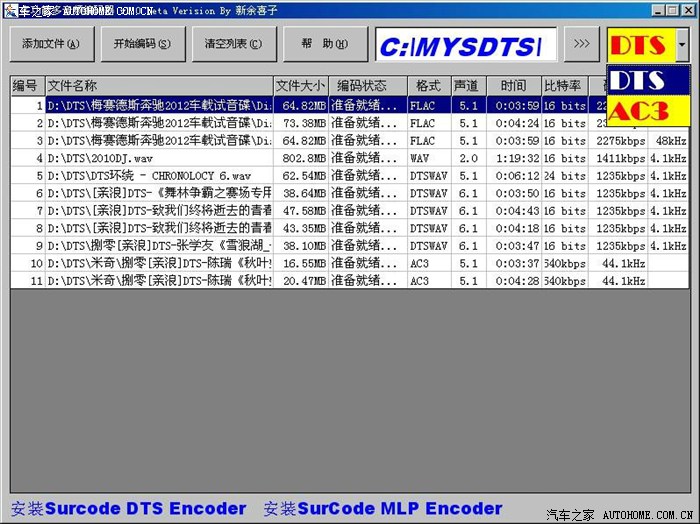Select row 8 file sized 43.35MB

coord(159,228)
